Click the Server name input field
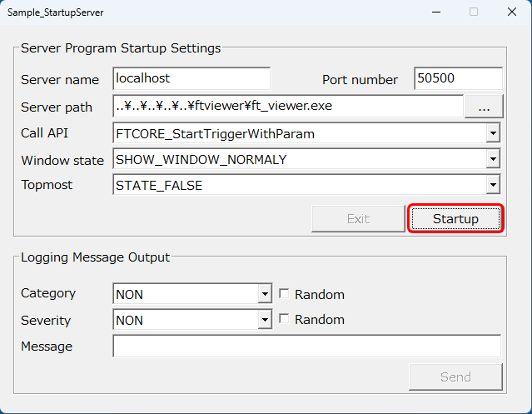532x414 pixels. point(191,79)
